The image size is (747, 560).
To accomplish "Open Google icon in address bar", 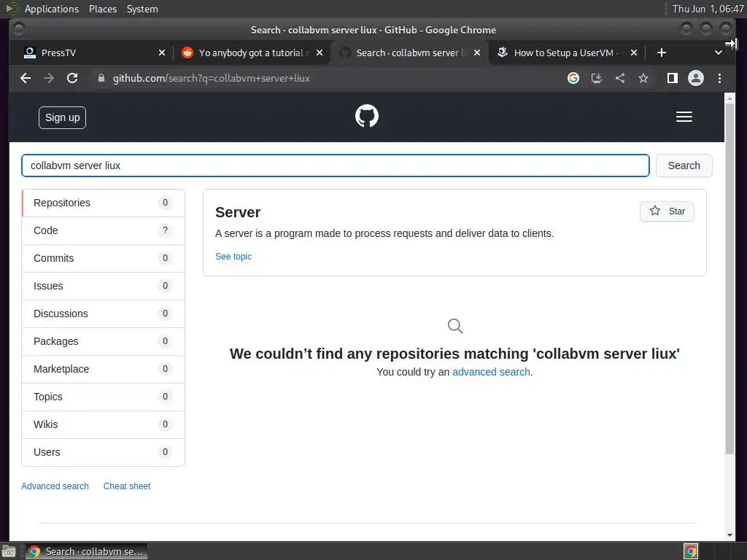I will click(x=573, y=78).
